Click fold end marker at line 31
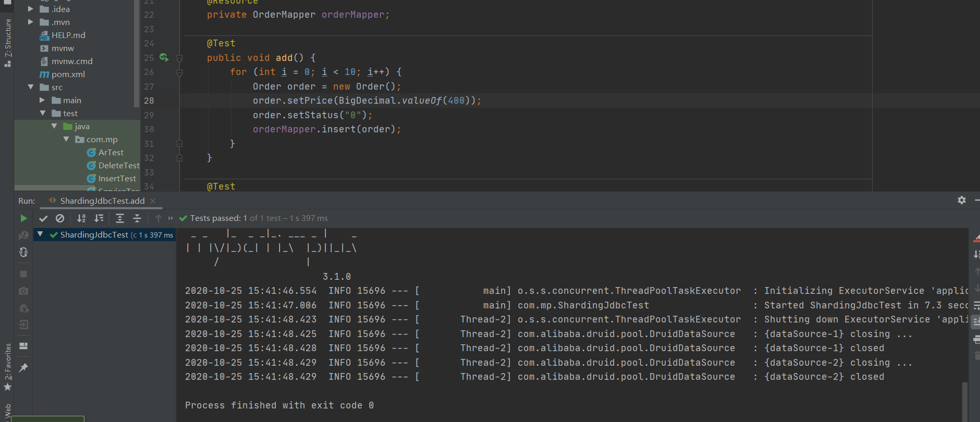Image resolution: width=980 pixels, height=422 pixels. pyautogui.click(x=179, y=144)
